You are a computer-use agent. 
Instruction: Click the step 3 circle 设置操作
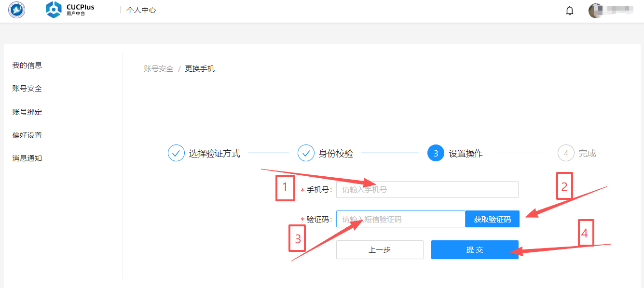(436, 153)
